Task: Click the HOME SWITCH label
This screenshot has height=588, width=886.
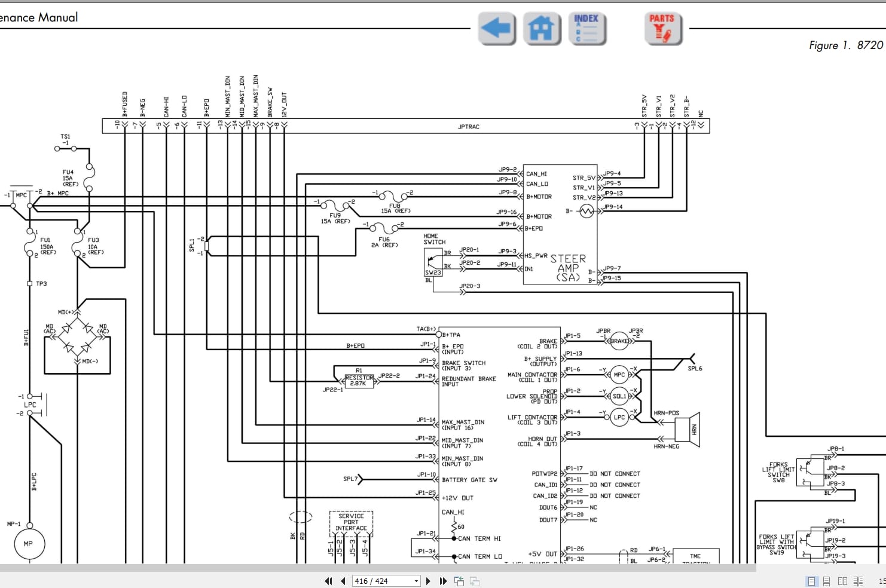Action: pos(435,239)
